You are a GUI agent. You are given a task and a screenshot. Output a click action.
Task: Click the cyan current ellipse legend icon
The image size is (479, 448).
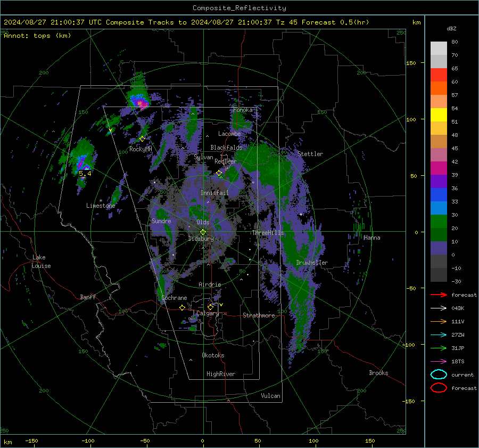click(x=439, y=374)
